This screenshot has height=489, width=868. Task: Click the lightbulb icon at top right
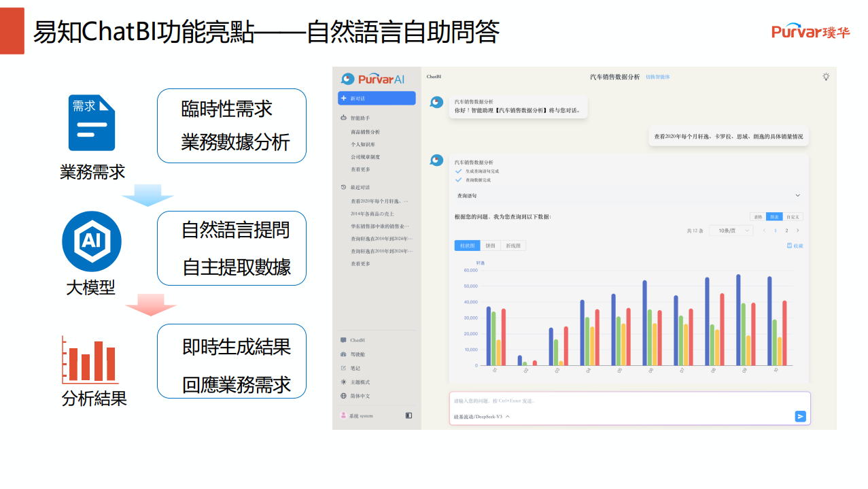pyautogui.click(x=826, y=77)
